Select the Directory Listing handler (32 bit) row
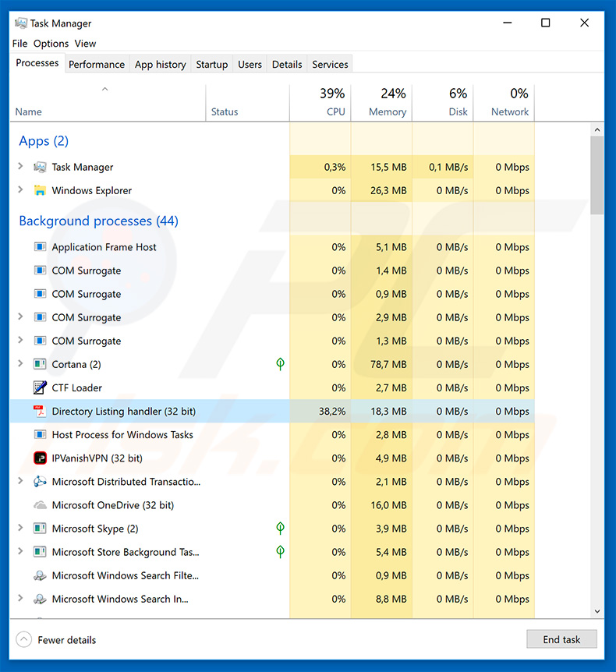The image size is (616, 672). 272,411
